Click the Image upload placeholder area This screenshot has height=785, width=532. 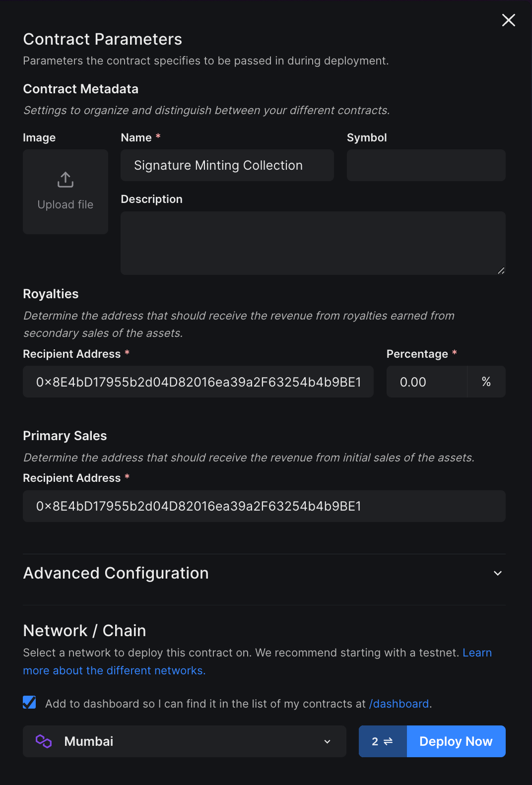65,192
